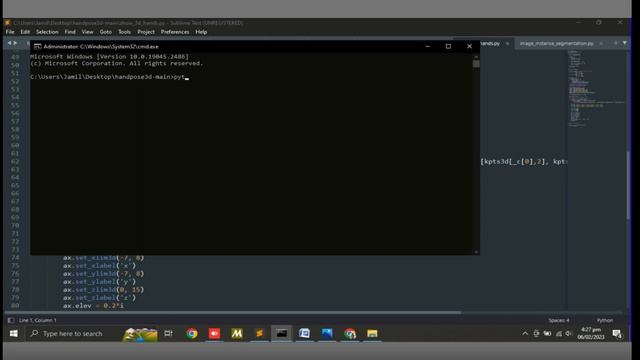Close the image_instance_segmentation.py tab

tap(601, 43)
